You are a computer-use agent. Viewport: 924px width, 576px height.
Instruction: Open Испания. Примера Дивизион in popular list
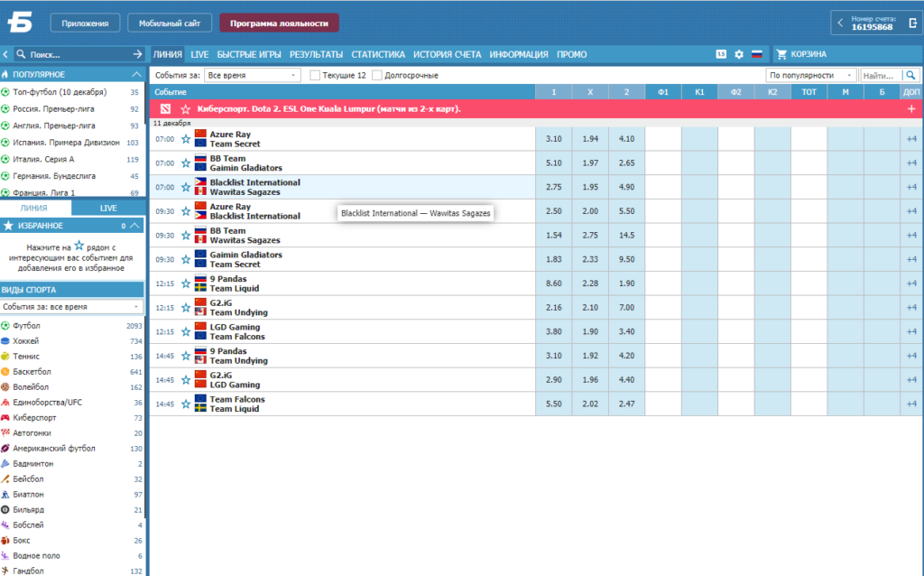click(66, 143)
